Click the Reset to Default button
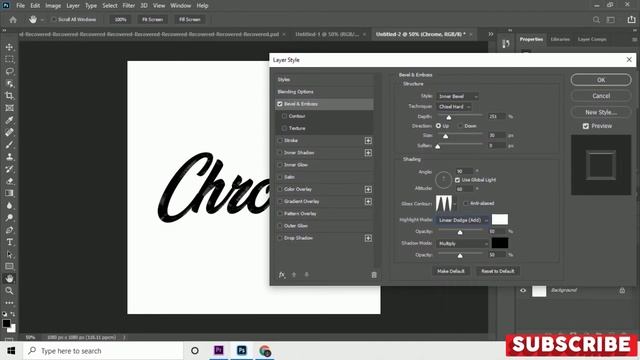Screen dimensions: 640x360 [x=498, y=271]
